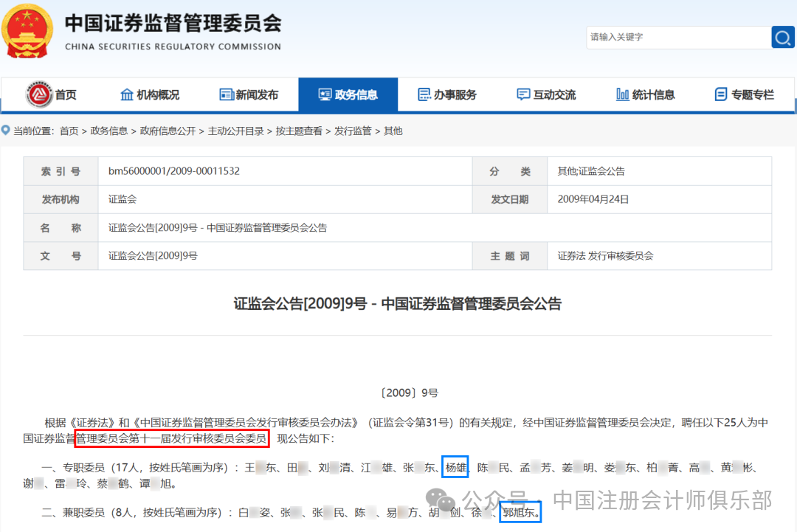Select the 新闻发布 menu item

(249, 94)
